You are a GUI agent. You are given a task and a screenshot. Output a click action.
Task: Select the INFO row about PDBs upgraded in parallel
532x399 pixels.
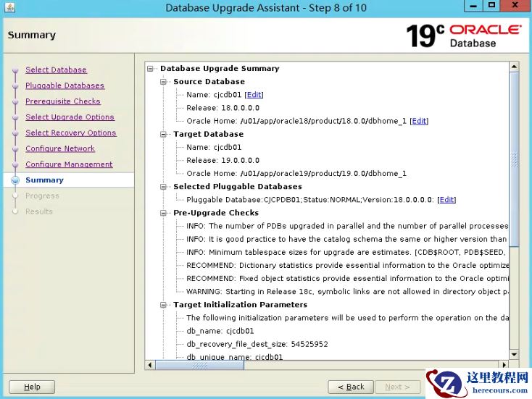(347, 226)
